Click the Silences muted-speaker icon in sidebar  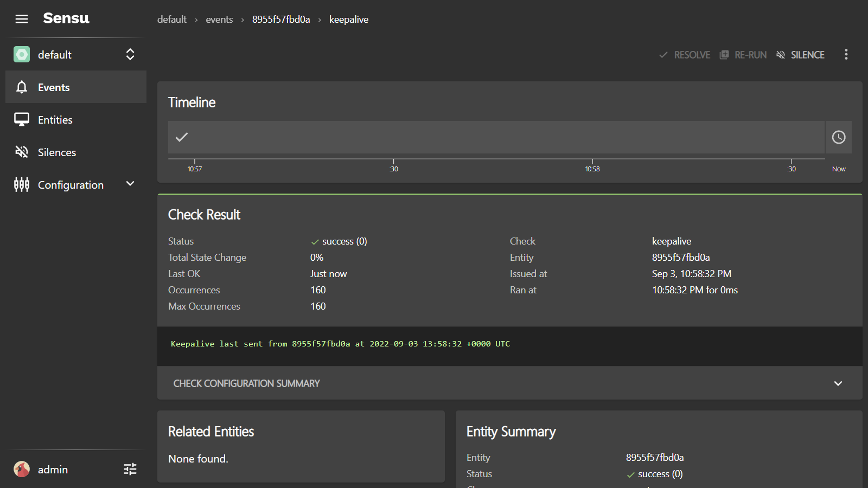click(22, 152)
